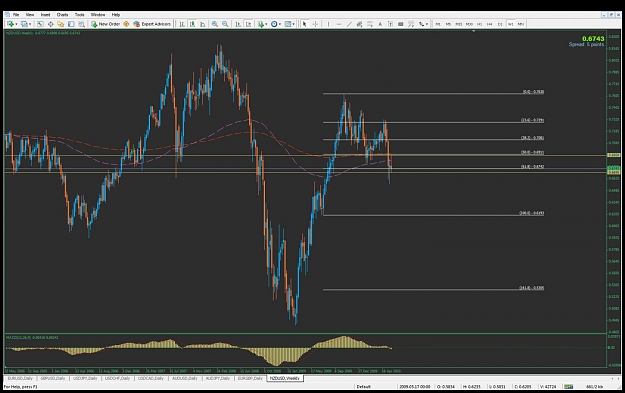The height and width of the screenshot is (393, 625).
Task: Switch to AUDJPY,Daily chart tab
Action: click(218, 378)
